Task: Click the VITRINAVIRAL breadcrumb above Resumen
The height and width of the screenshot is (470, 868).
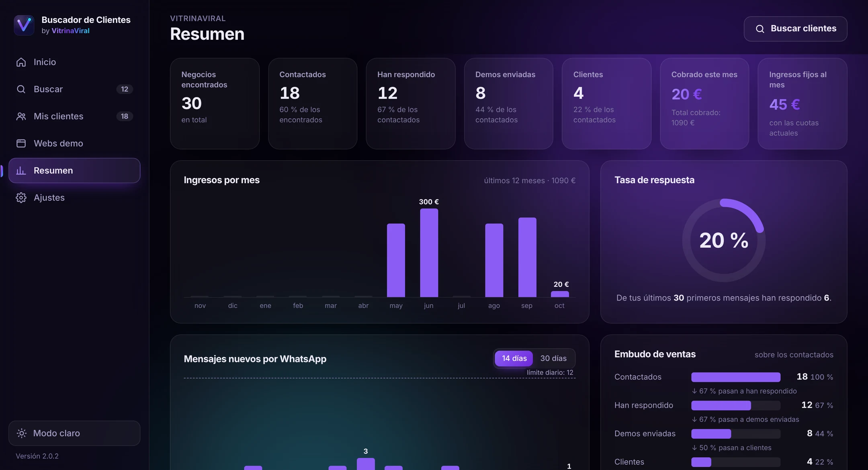Action: pyautogui.click(x=198, y=18)
